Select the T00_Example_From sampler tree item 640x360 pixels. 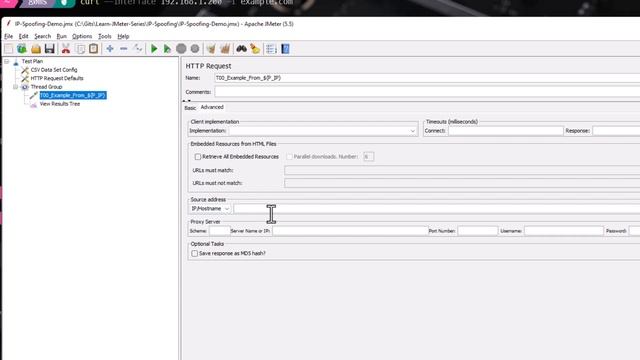tap(73, 96)
